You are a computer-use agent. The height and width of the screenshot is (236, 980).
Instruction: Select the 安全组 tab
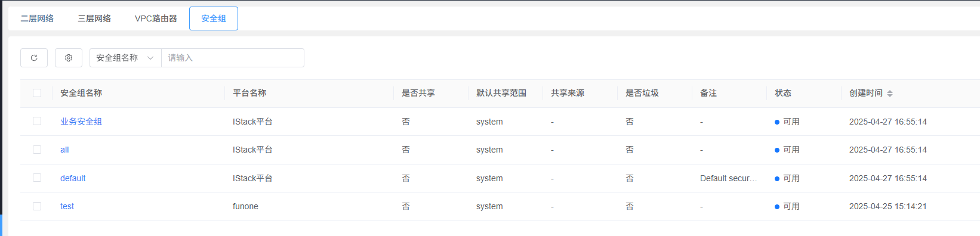click(214, 18)
